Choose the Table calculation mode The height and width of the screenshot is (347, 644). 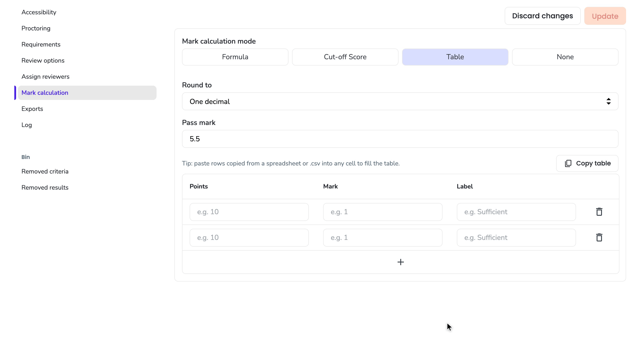[x=455, y=57]
